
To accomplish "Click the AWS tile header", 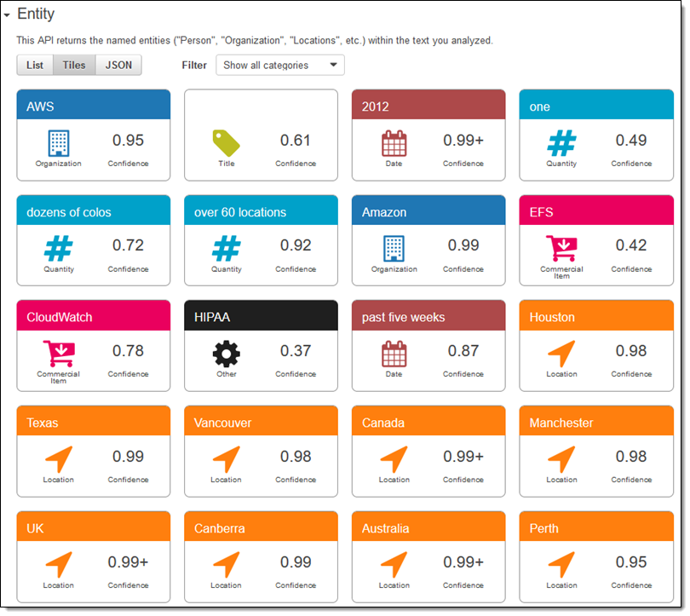I will click(94, 105).
